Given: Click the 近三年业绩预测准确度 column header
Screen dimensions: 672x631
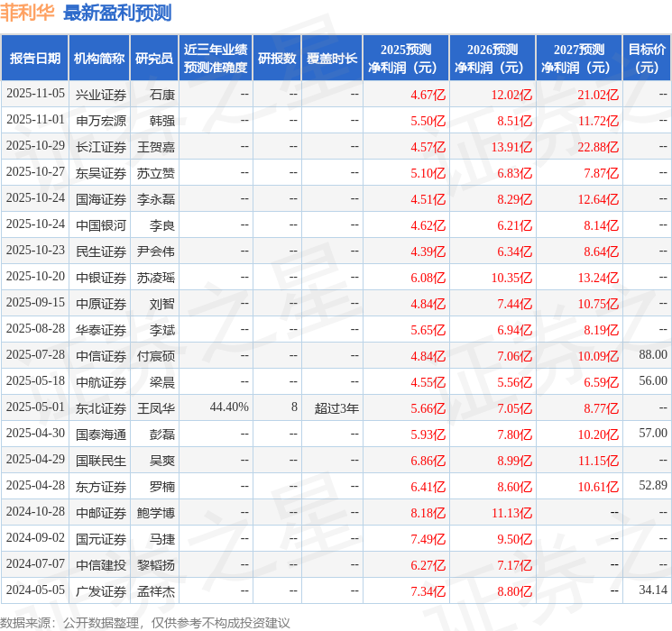Looking at the screenshot, I should click(216, 59).
